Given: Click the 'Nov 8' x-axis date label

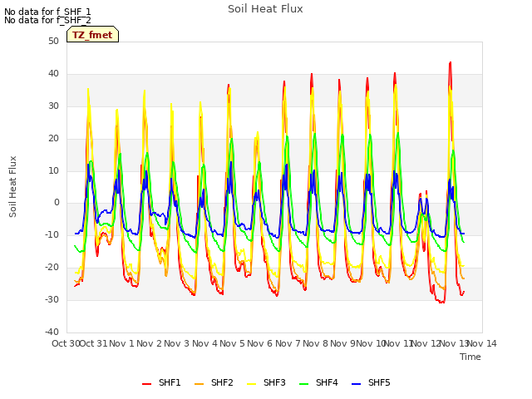Looking at the screenshot, I should click(316, 343).
